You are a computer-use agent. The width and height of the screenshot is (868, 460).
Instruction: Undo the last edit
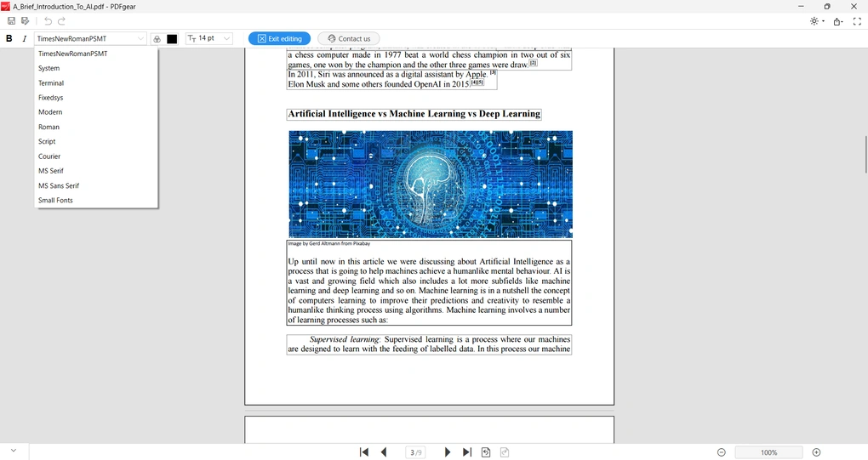48,21
